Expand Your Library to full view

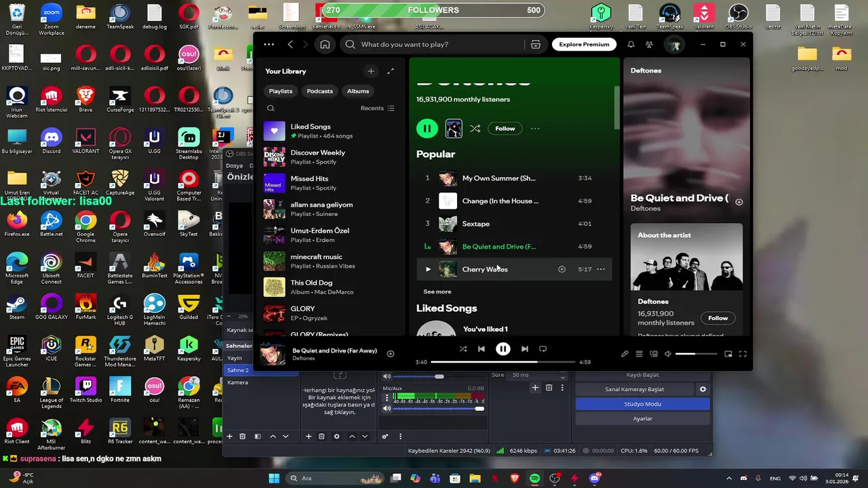[391, 71]
